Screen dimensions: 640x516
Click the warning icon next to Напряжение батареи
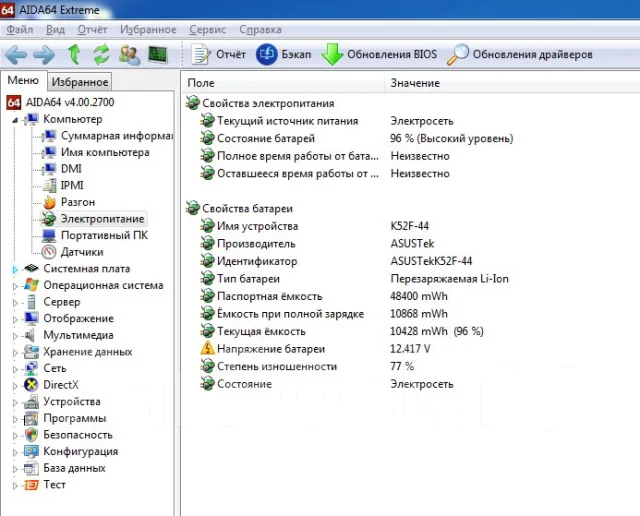click(207, 348)
